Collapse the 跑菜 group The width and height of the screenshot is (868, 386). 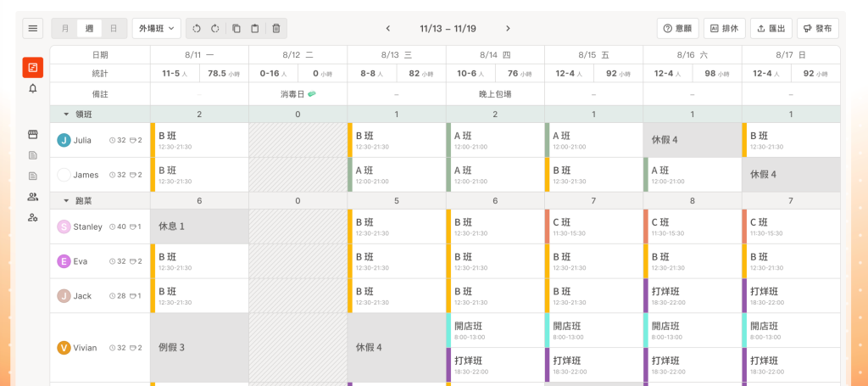66,200
